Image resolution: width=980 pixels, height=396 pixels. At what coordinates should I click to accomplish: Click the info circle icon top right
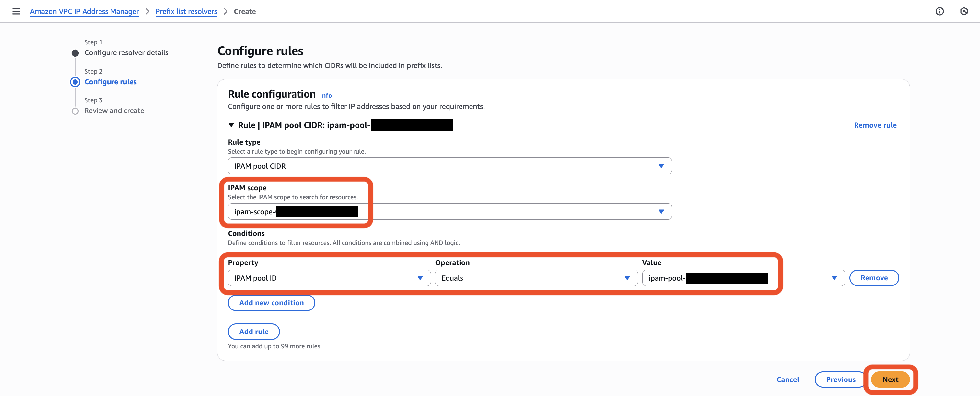click(939, 11)
